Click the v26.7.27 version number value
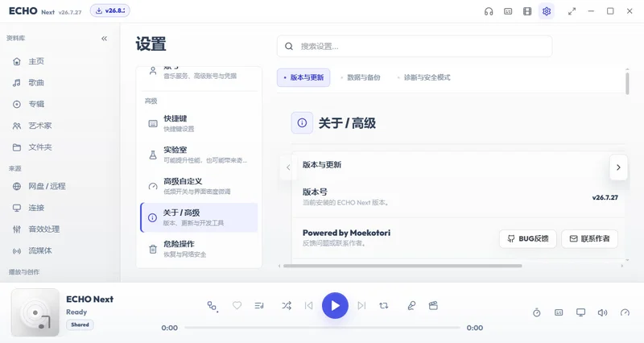The image size is (644, 343). [605, 197]
